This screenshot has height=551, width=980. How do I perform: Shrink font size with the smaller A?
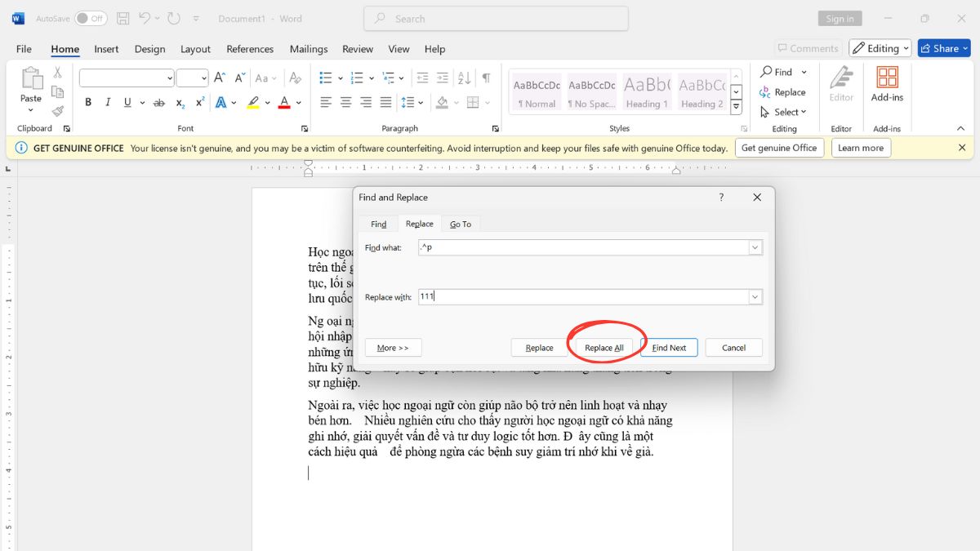tap(239, 78)
